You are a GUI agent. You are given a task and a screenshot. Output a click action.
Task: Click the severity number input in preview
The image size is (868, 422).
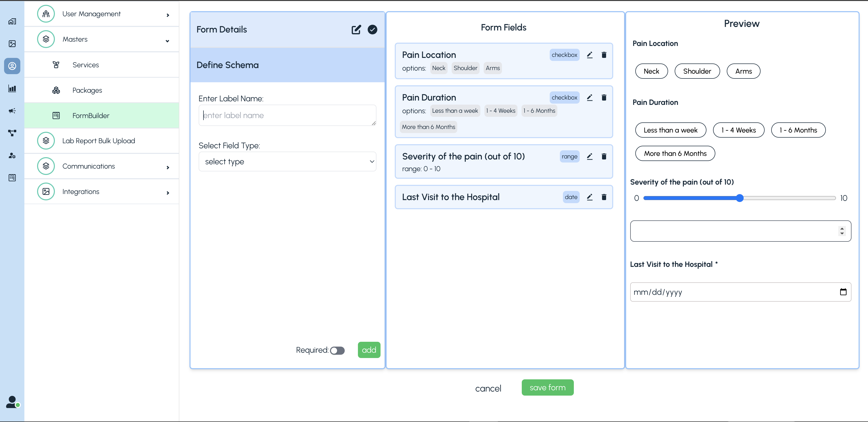(x=741, y=231)
